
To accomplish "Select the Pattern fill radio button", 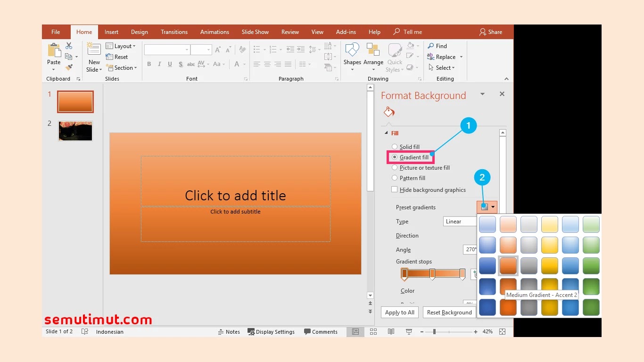I will coord(395,178).
